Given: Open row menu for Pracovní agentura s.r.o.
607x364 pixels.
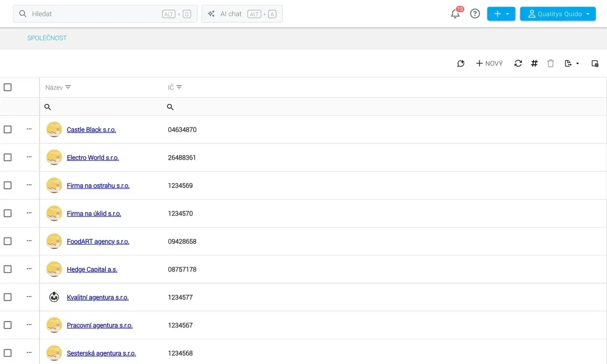Looking at the screenshot, I should tap(29, 325).
